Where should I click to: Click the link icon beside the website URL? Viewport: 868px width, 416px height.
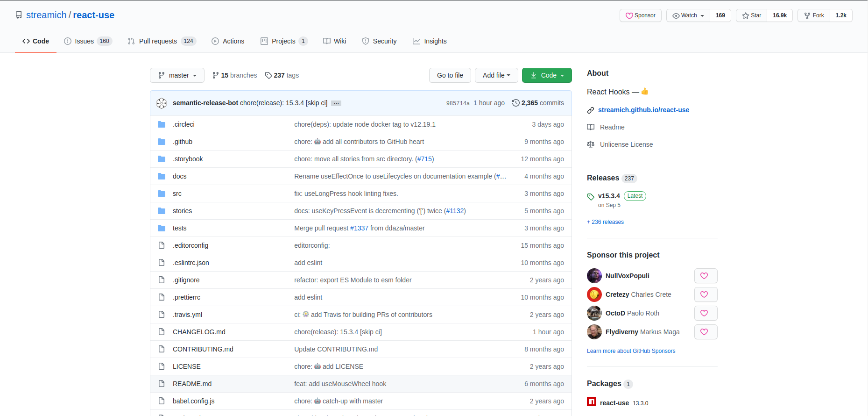pos(591,110)
